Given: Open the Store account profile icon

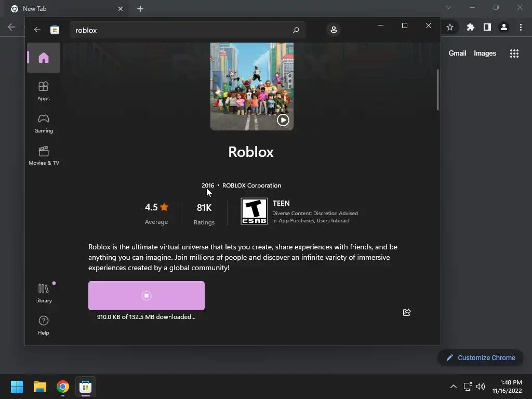Looking at the screenshot, I should 334,30.
